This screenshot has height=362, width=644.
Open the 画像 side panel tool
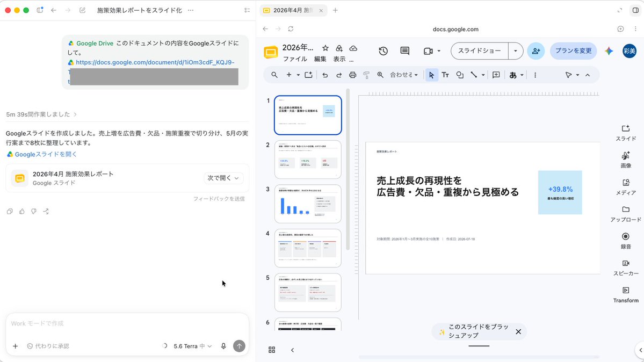pyautogui.click(x=626, y=160)
